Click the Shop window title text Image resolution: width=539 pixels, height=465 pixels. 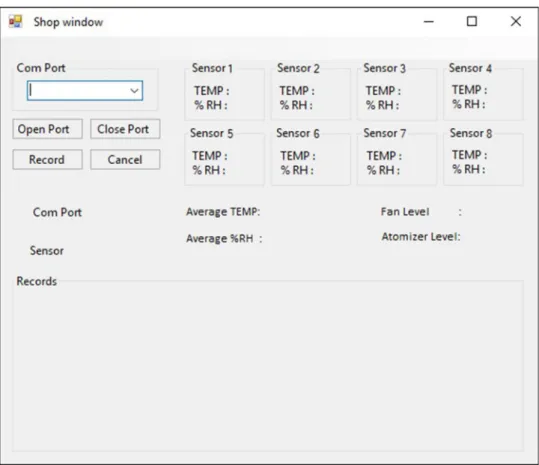(68, 22)
